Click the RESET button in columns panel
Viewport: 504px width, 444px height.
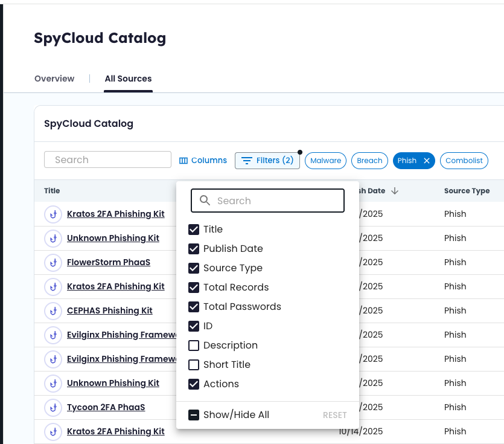pos(334,415)
